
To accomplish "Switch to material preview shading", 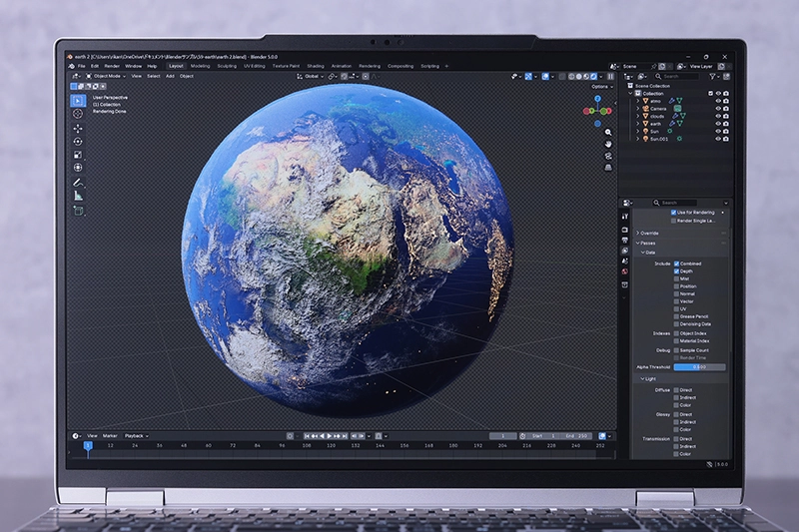I will coord(586,77).
